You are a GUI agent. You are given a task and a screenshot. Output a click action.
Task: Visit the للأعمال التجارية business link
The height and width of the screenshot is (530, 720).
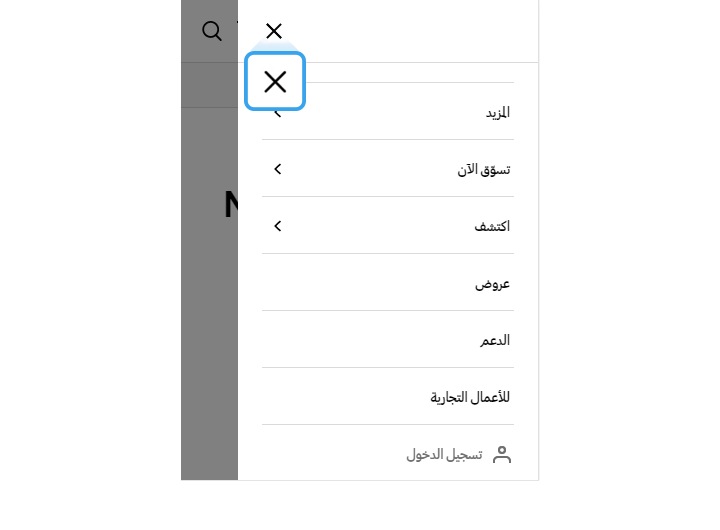coord(470,397)
